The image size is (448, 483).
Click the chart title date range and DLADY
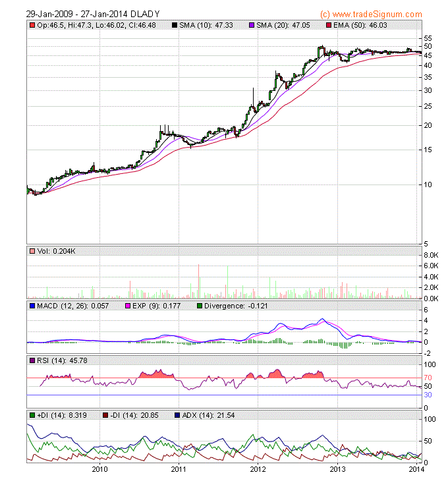pyautogui.click(x=93, y=14)
